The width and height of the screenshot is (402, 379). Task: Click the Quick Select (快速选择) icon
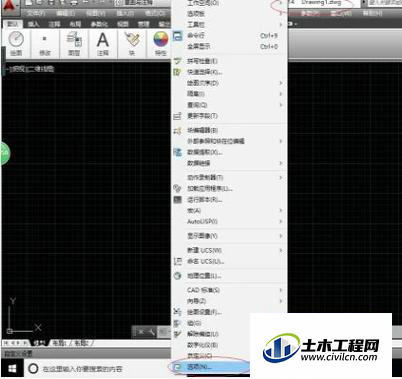(177, 72)
